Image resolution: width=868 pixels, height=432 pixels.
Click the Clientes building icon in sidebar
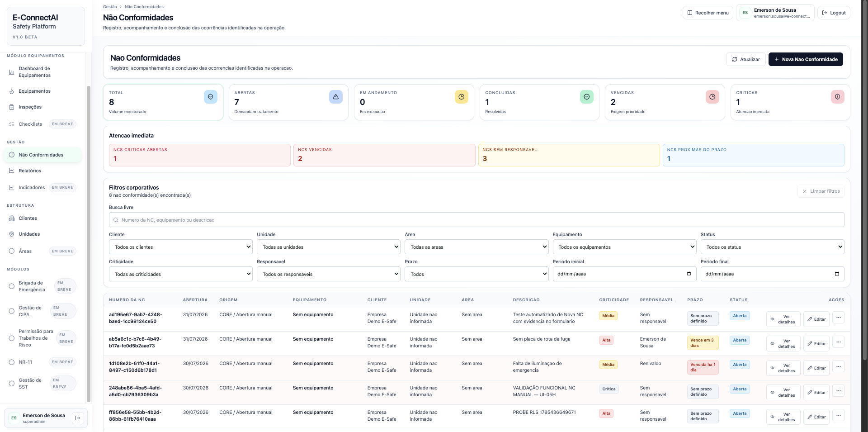(12, 218)
